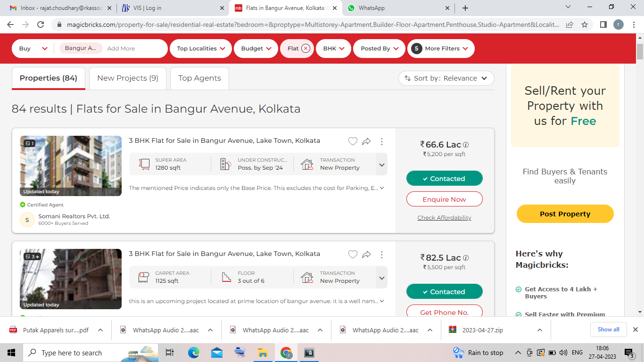This screenshot has height=362, width=644.
Task: Open the Buy dropdown
Action: (x=33, y=49)
